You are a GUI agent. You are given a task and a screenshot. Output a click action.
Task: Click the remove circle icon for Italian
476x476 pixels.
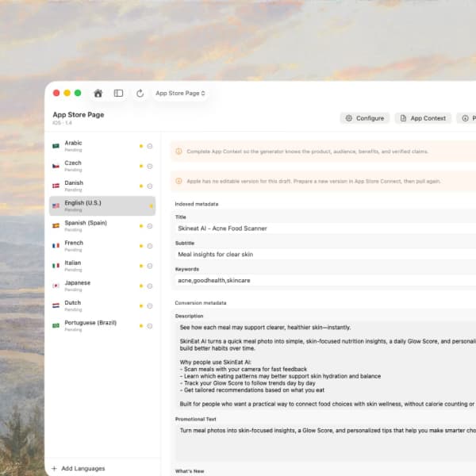(150, 266)
